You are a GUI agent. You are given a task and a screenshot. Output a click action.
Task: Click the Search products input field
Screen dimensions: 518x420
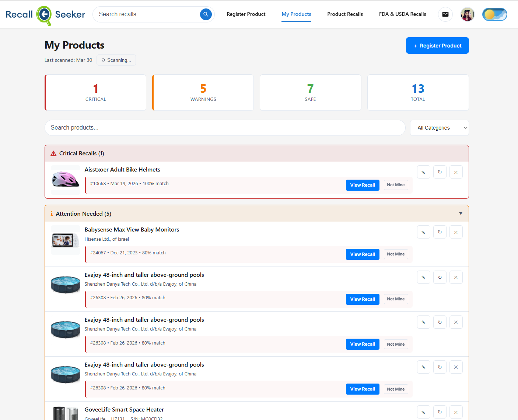pyautogui.click(x=225, y=128)
